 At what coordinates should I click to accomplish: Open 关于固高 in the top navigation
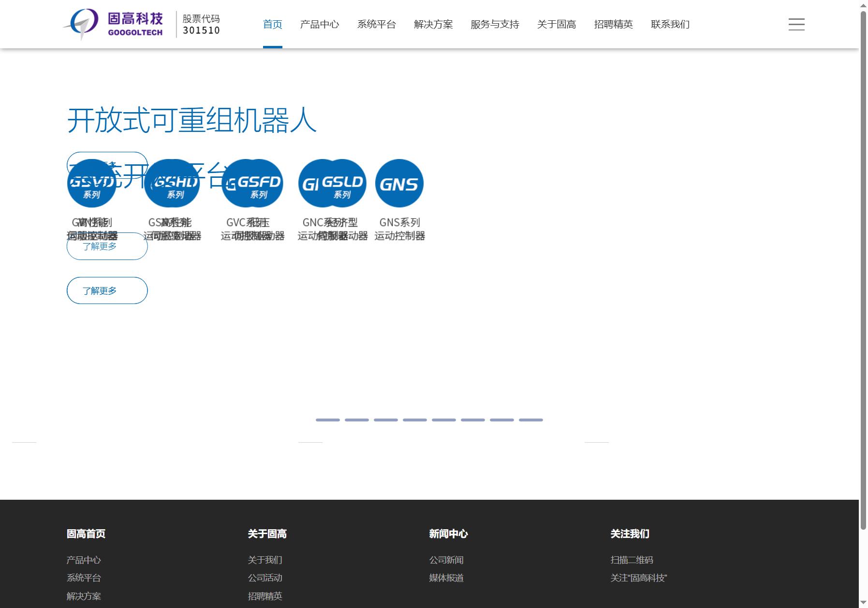coord(557,24)
